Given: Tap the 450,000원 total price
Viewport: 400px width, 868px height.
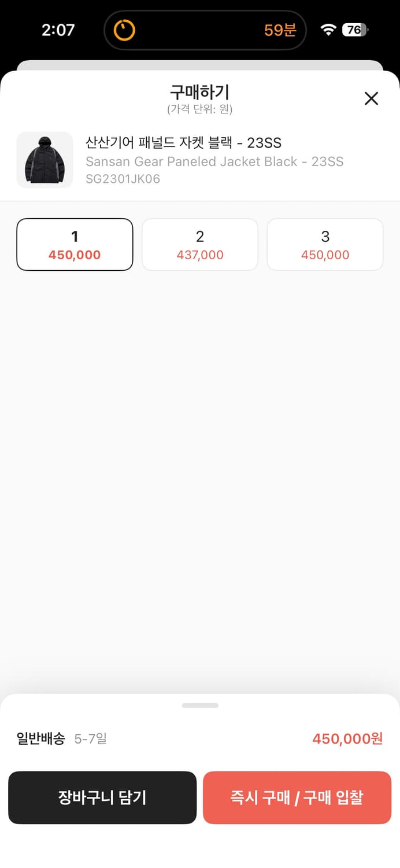Looking at the screenshot, I should pyautogui.click(x=347, y=738).
